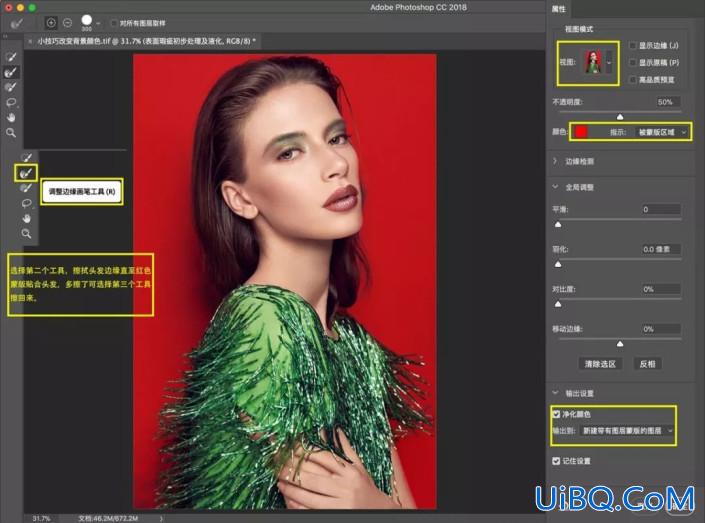Screen dimensions: 705x523
Task: Switch to the 属性 panel tab
Action: (x=558, y=9)
